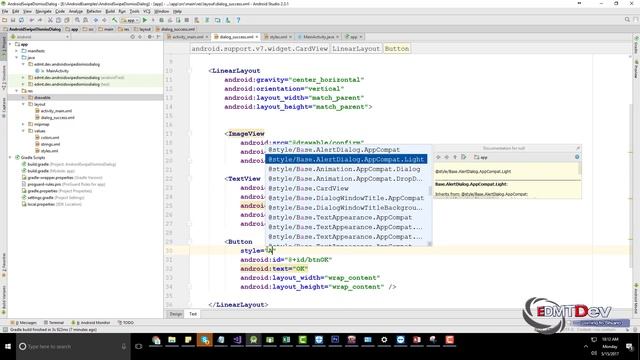640x360 pixels.
Task: Open Terminal tool window
Action: pos(53,323)
